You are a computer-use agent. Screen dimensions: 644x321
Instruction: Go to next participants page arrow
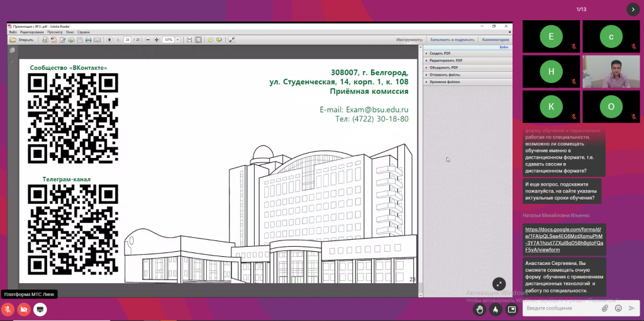(633, 9)
